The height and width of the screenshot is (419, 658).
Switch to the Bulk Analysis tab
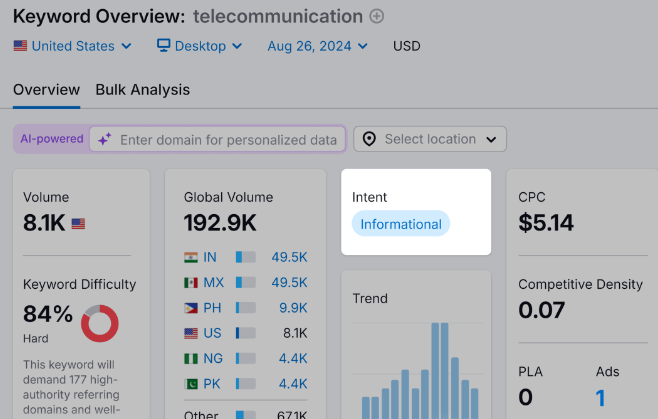(x=142, y=90)
